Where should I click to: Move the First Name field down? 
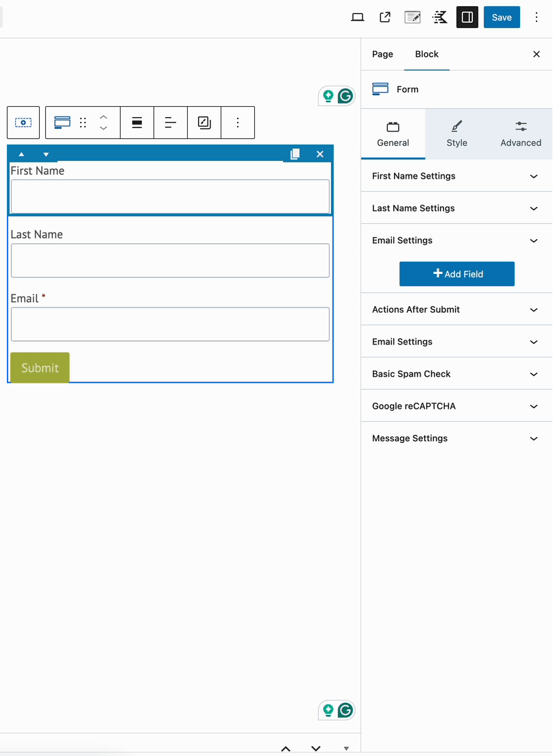pyautogui.click(x=46, y=154)
